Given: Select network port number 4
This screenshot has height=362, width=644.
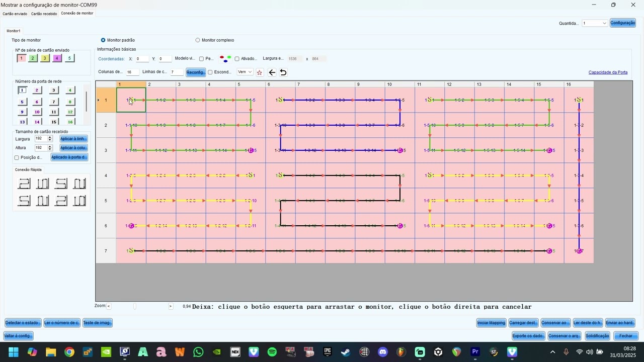Looking at the screenshot, I should (70, 90).
